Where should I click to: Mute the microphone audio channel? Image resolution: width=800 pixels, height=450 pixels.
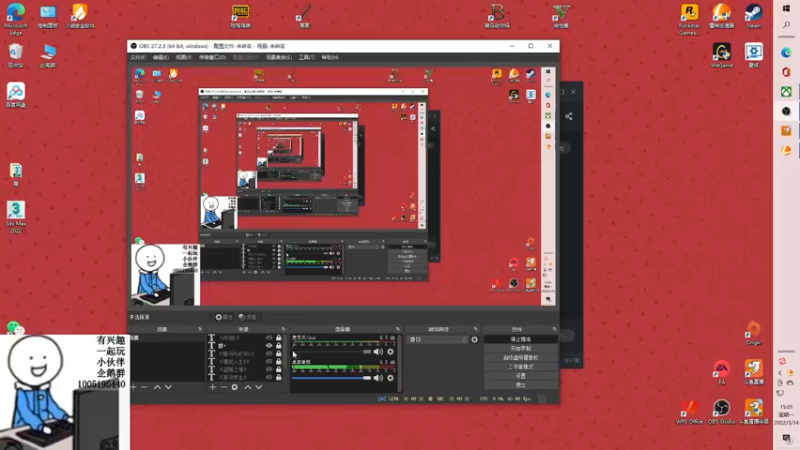point(378,352)
